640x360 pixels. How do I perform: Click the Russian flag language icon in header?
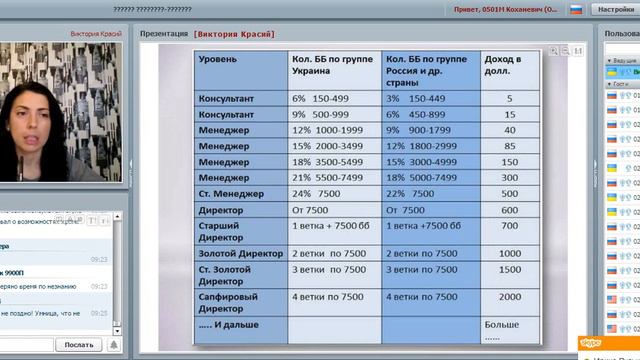tap(576, 10)
